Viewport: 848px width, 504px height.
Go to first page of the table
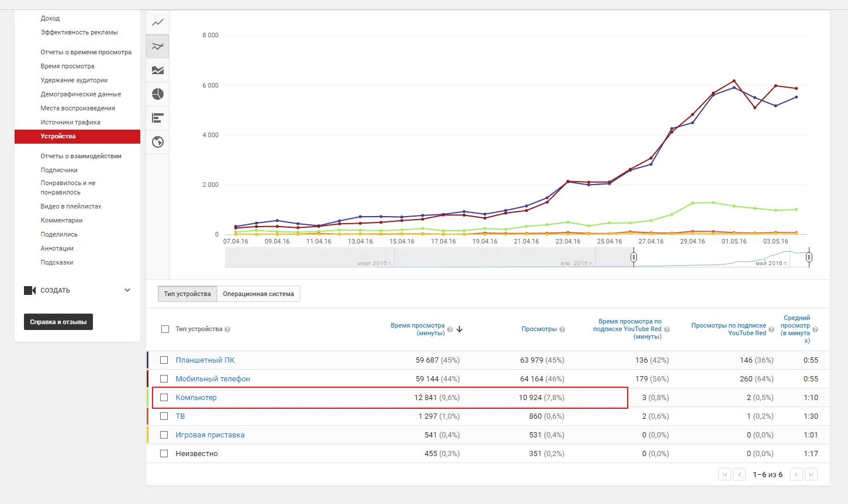click(x=725, y=475)
